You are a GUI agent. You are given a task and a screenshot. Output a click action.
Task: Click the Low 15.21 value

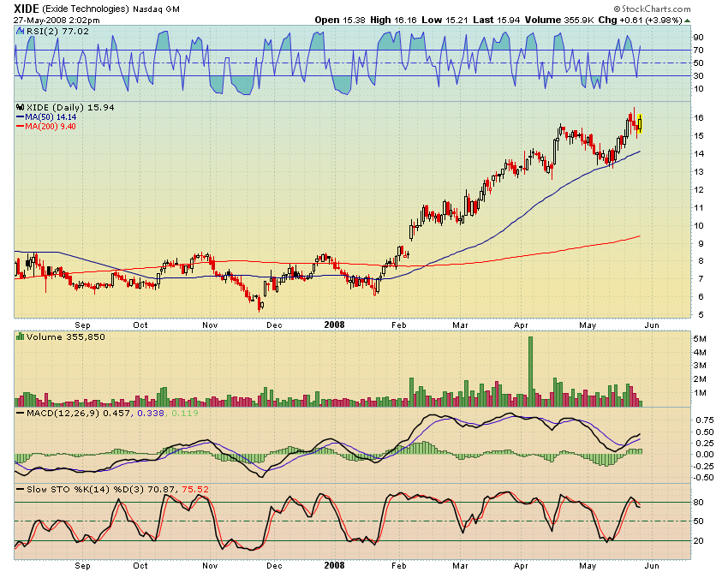coord(445,20)
